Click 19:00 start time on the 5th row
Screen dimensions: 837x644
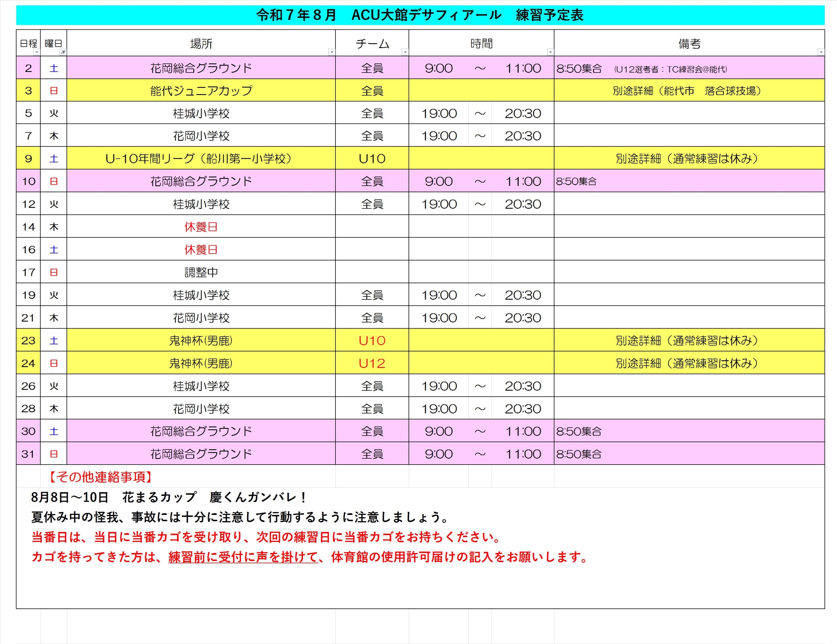[x=439, y=113]
